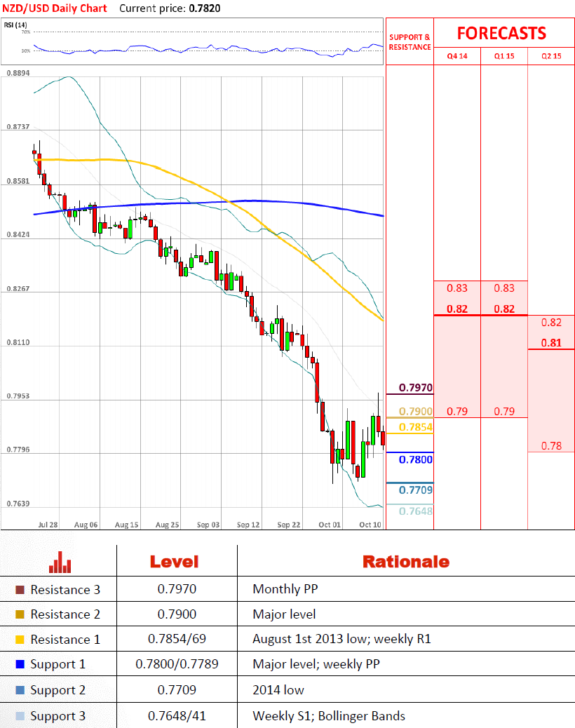Select the 'Resistance 3' row label

65,590
